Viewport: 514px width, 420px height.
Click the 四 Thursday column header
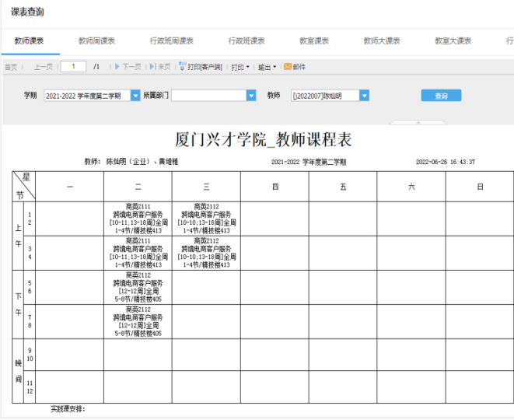pos(275,187)
